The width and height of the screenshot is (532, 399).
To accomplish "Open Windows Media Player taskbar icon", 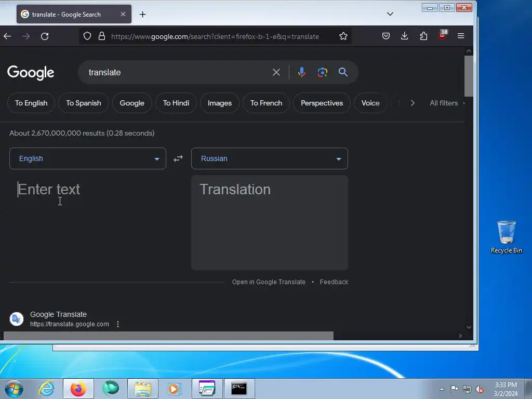I will [175, 389].
